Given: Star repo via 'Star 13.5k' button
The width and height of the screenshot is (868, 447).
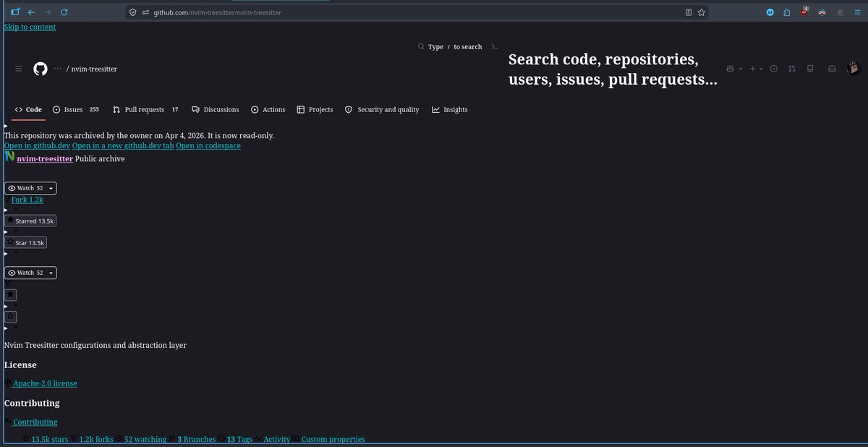Looking at the screenshot, I should tap(26, 243).
